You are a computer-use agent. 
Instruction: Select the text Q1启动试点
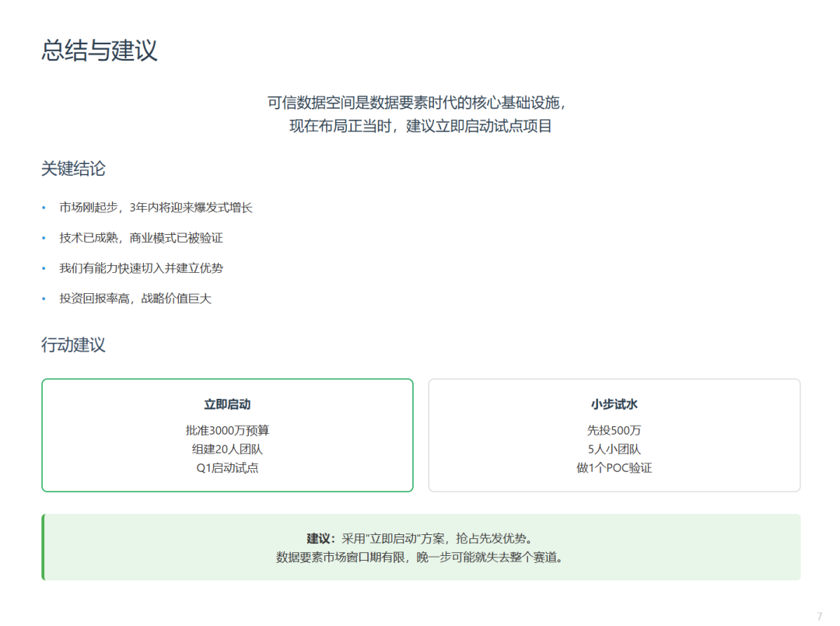(227, 467)
